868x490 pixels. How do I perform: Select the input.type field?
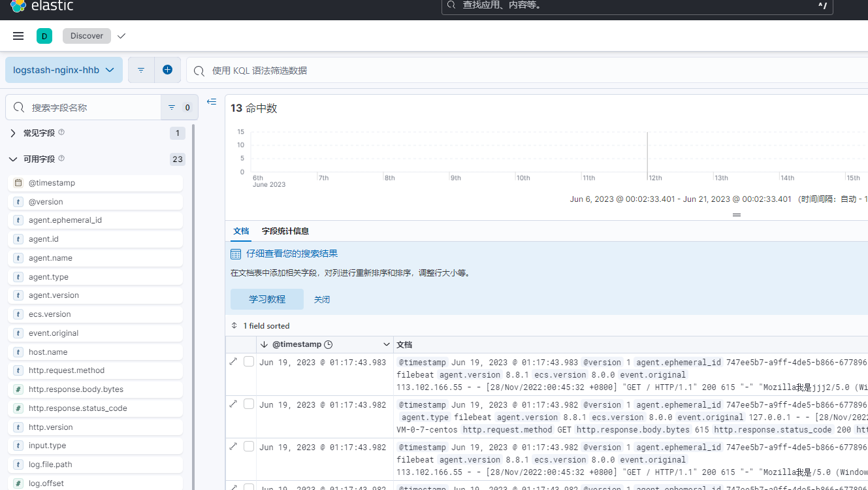95,446
